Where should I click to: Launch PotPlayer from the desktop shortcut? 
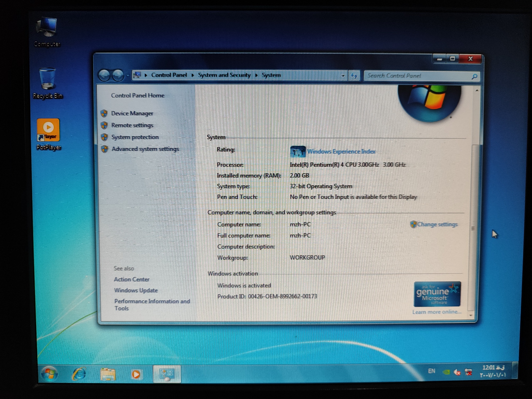pyautogui.click(x=48, y=134)
